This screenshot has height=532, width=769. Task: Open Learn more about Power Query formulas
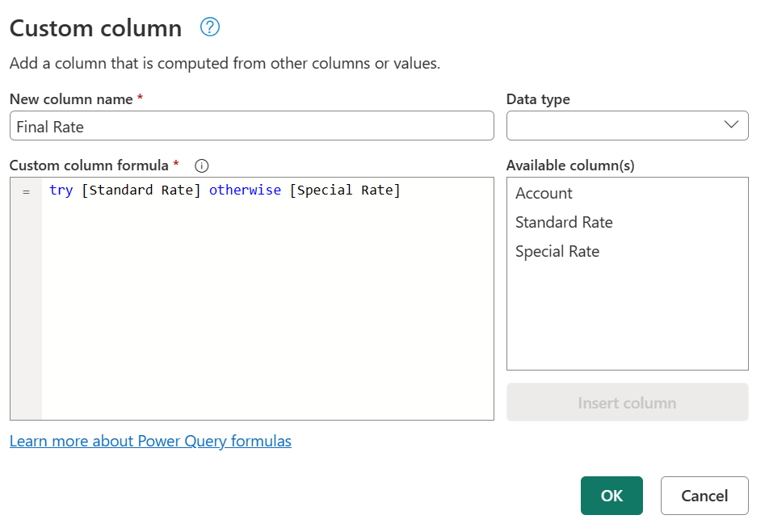150,441
